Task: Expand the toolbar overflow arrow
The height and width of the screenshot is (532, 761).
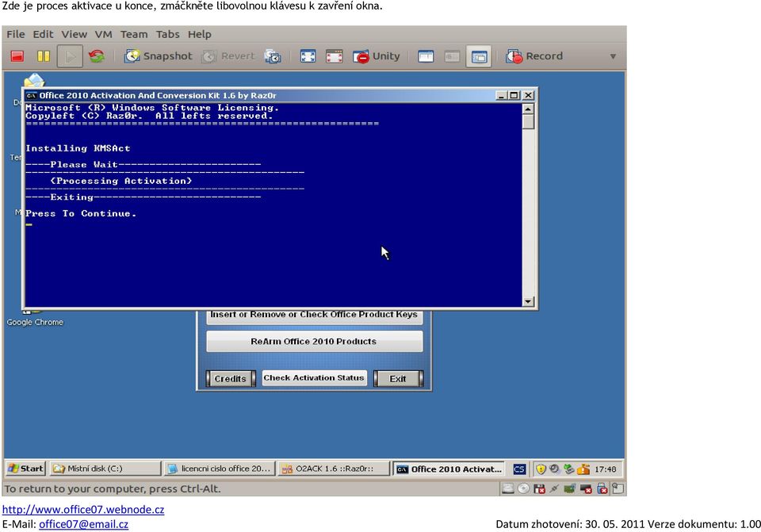Action: [613, 56]
